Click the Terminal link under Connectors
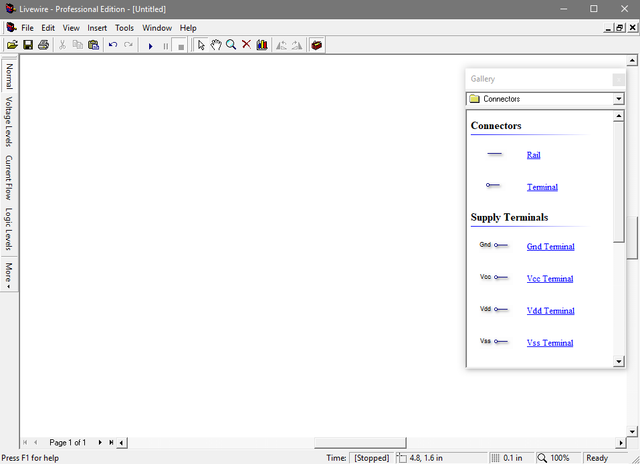This screenshot has height=464, width=640. coord(542,187)
